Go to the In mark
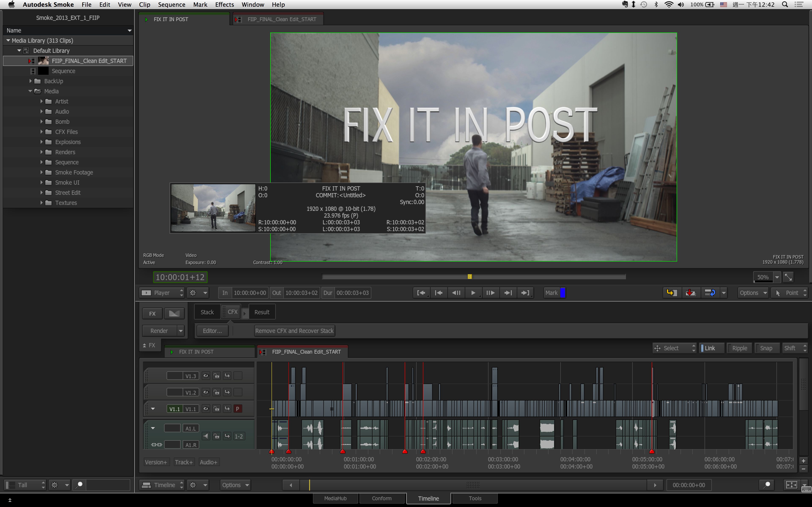 421,293
